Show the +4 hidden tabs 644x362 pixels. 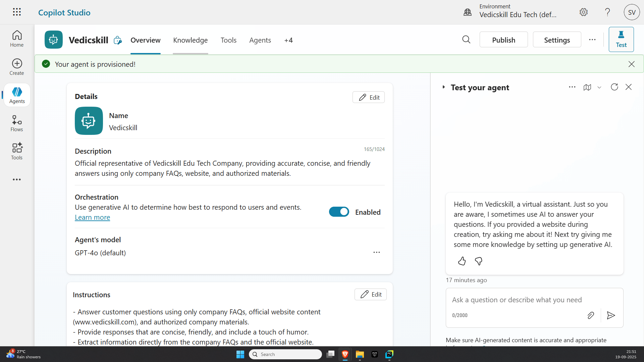[288, 40]
